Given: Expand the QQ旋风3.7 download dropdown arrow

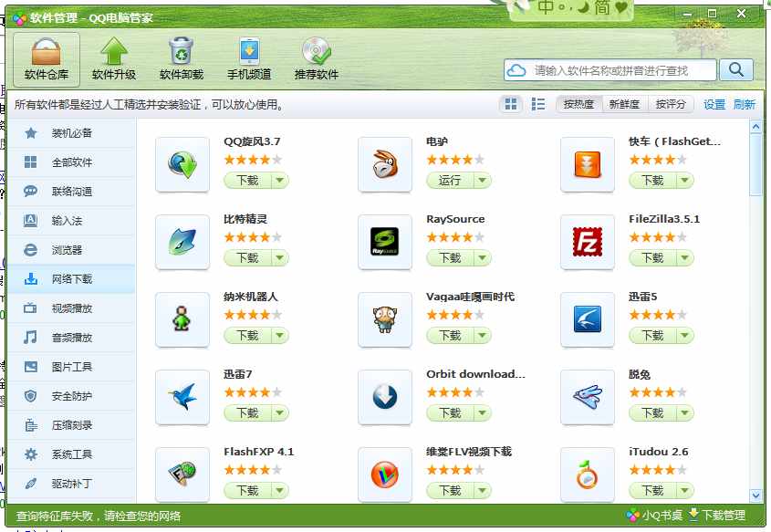Looking at the screenshot, I should [x=280, y=181].
